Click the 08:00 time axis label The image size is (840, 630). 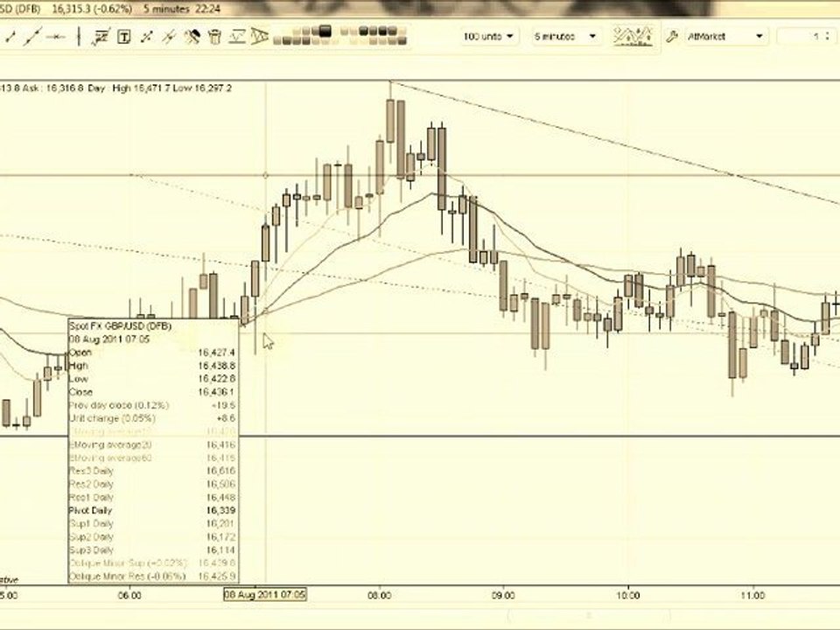pos(379,595)
